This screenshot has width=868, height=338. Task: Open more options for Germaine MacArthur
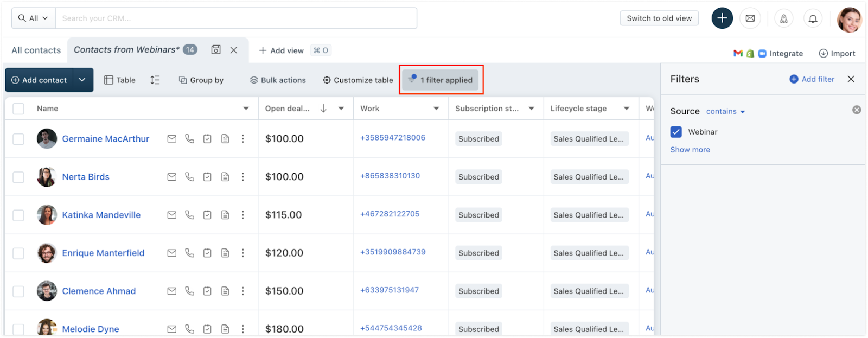[x=243, y=139]
